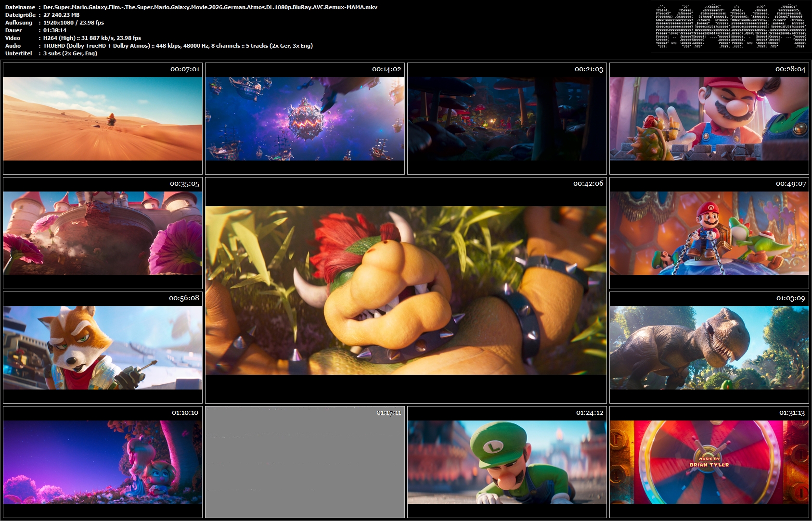Click the 01:17:11 timestamp
This screenshot has width=812, height=521.
point(389,413)
